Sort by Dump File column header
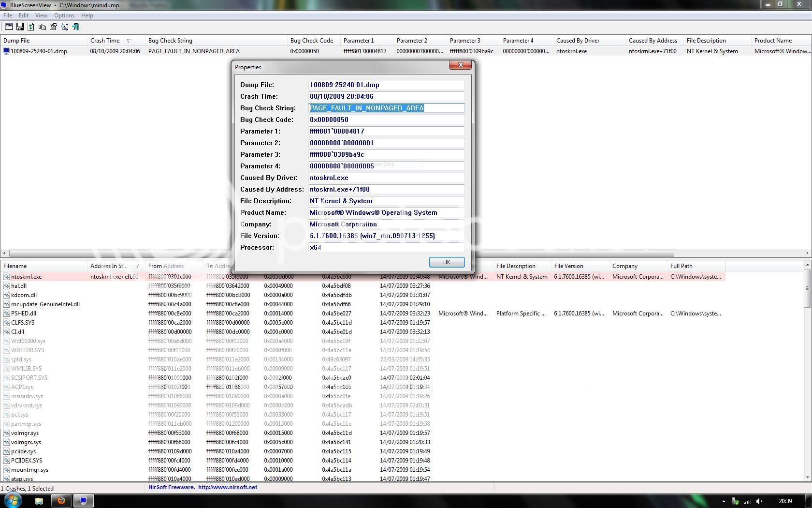Image resolution: width=812 pixels, height=508 pixels. 43,41
